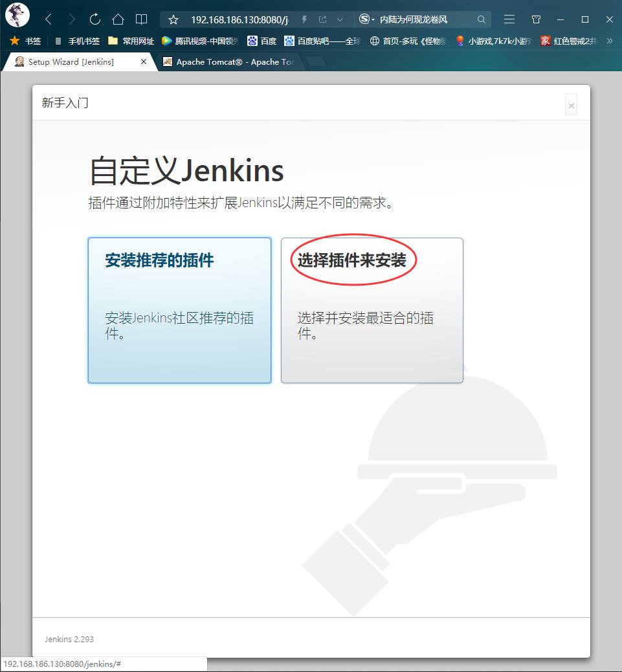Open the Sogou search engine selector
The image size is (622, 672).
point(367,19)
